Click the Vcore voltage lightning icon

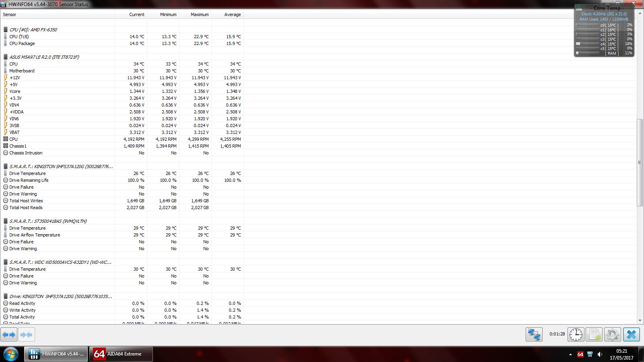tap(6, 91)
